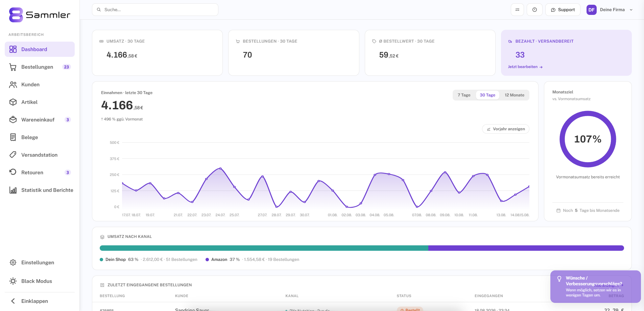Click the lightbulb icon in Wünsche popup
Image resolution: width=644 pixels, height=311 pixels.
559,279
